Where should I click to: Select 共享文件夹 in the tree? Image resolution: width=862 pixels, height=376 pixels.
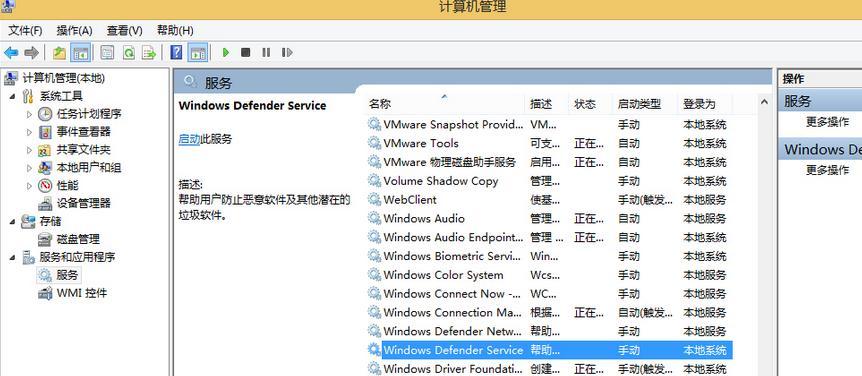(84, 150)
